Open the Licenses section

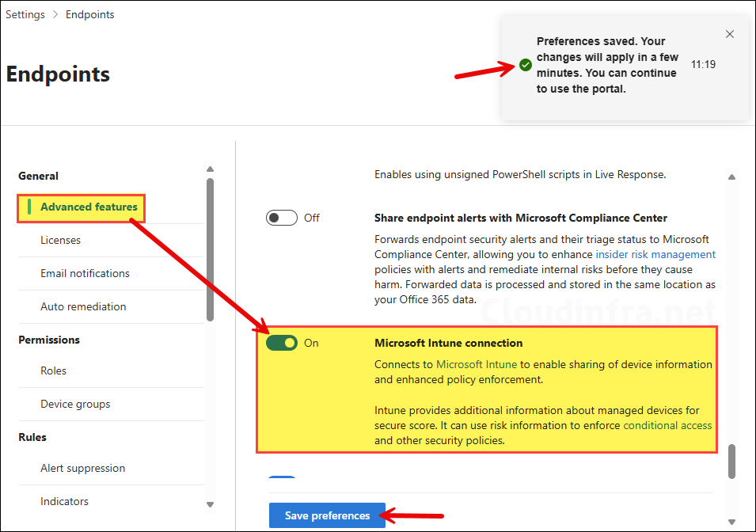(x=60, y=240)
